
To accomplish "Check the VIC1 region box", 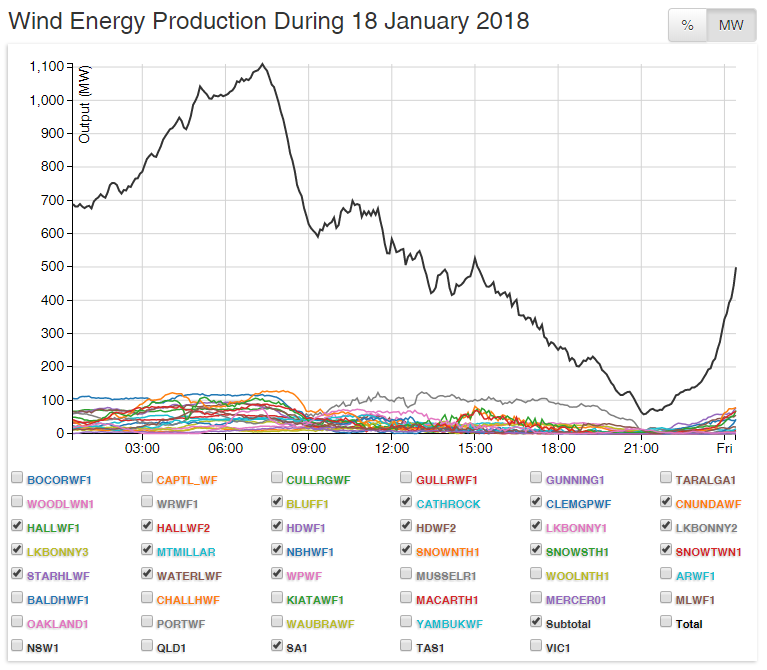I will (x=536, y=647).
